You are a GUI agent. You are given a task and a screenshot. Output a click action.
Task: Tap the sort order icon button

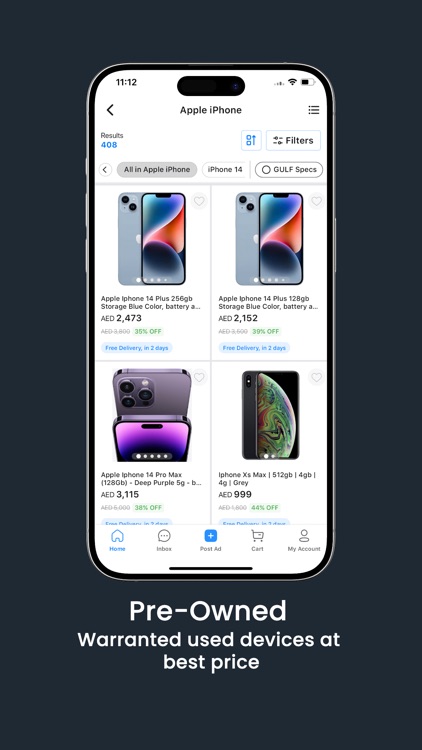251,140
